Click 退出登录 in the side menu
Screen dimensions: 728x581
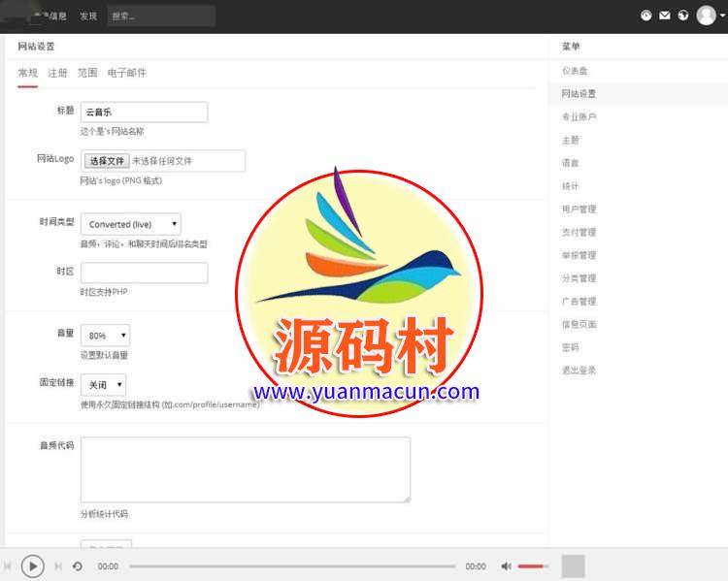579,371
